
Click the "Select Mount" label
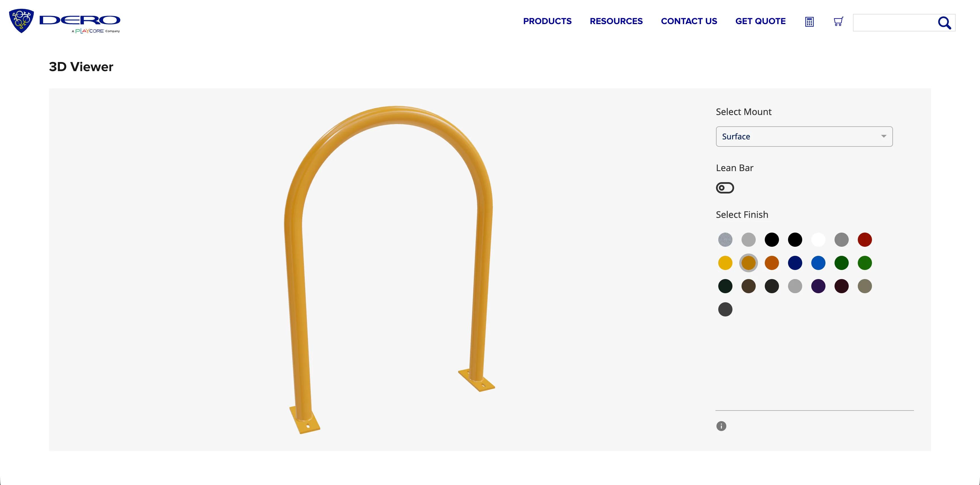pos(744,112)
